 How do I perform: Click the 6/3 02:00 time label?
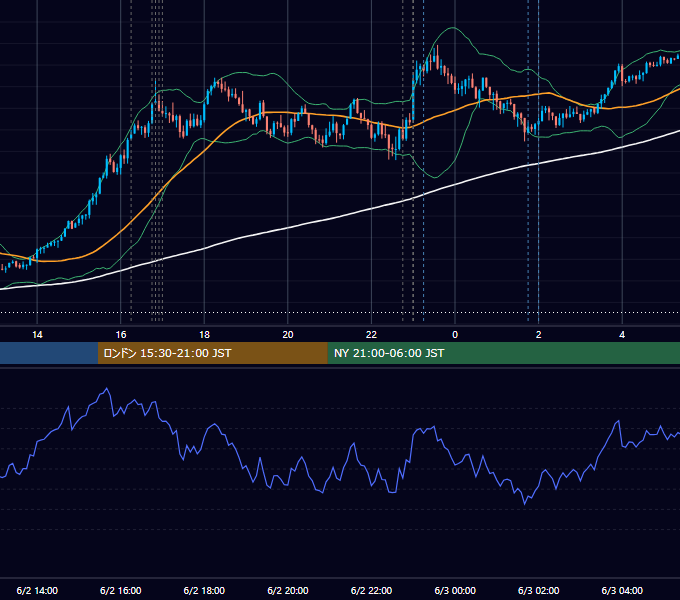pos(539,590)
